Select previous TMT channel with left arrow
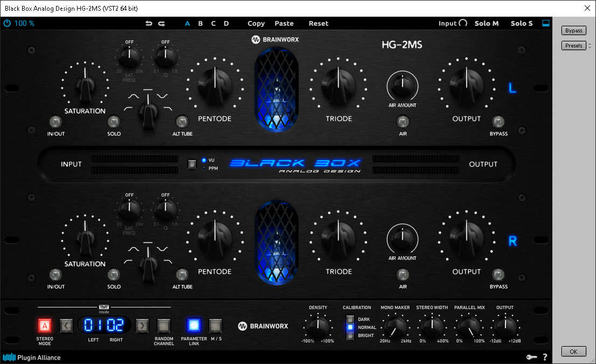Image resolution: width=596 pixels, height=364 pixels. click(x=66, y=325)
